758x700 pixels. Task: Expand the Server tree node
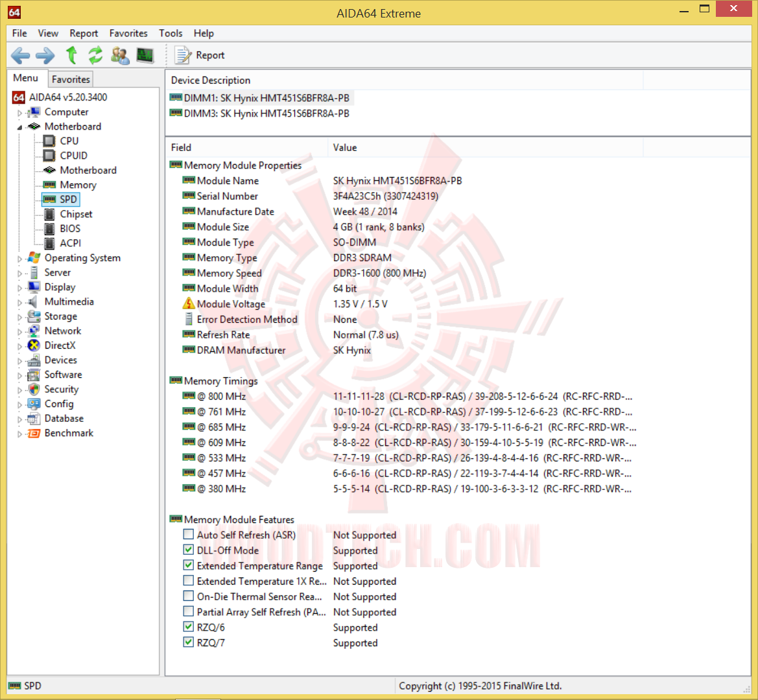19,274
